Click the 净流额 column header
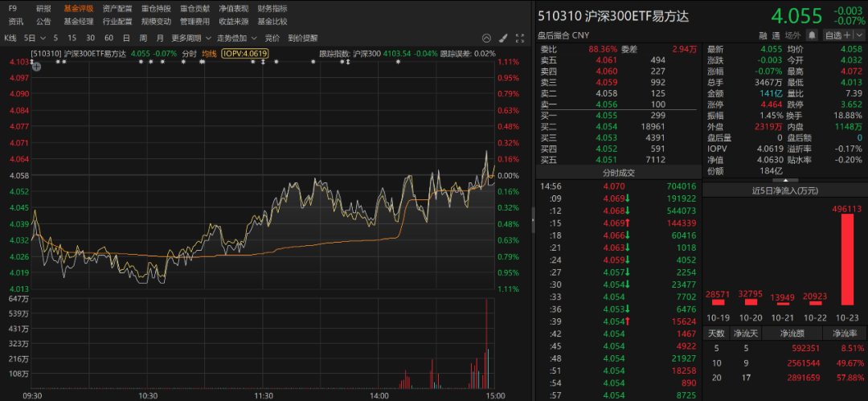868x401 pixels. tap(792, 333)
